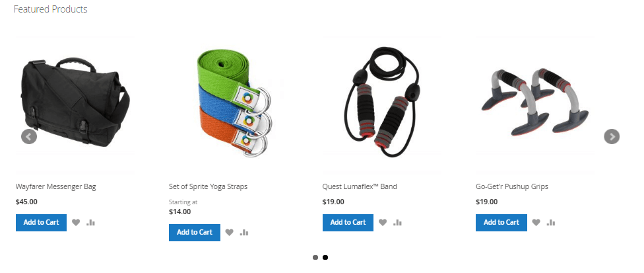The image size is (644, 273).
Task: Go to previous carousel slide with left arrow
Action: click(x=29, y=136)
